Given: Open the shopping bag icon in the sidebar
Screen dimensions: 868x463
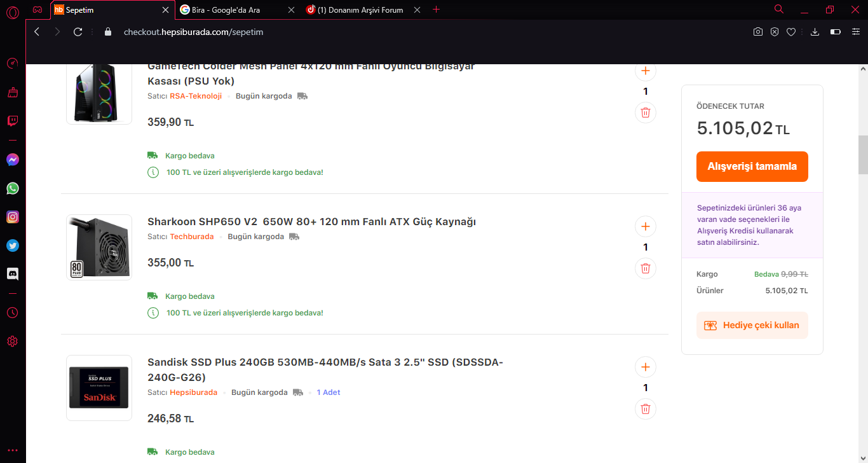Looking at the screenshot, I should (x=12, y=92).
